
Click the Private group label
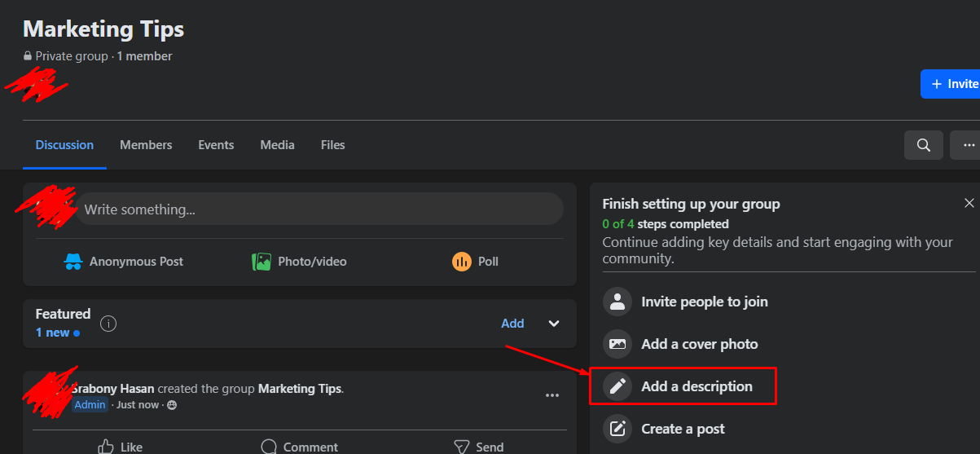pos(72,56)
